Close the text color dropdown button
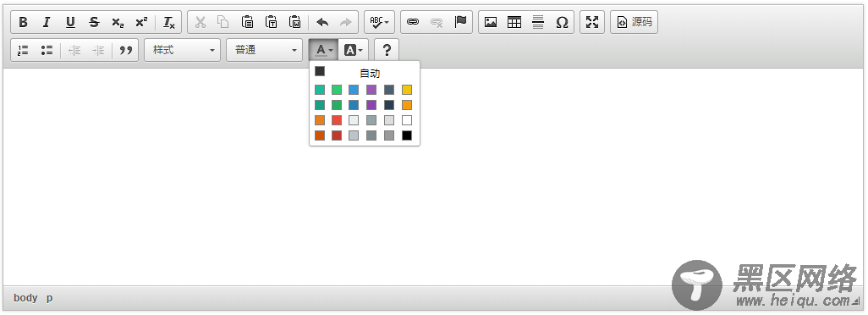Viewport: 868px width, 315px height. (323, 50)
